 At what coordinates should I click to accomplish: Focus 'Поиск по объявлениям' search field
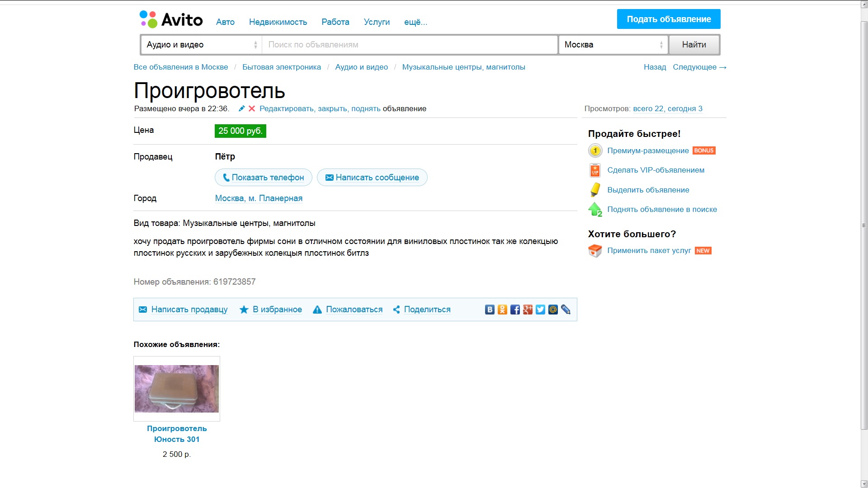(x=409, y=45)
